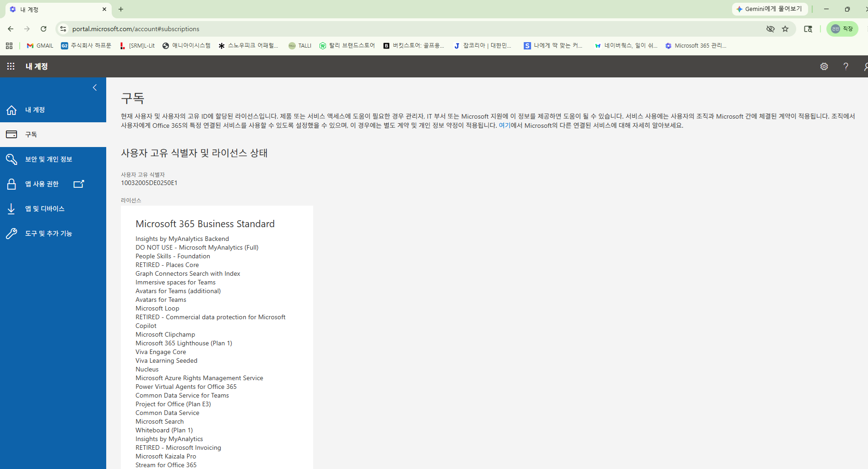Open the 탈리 브랜드스토어 bookmark
This screenshot has height=469, width=868.
point(347,46)
